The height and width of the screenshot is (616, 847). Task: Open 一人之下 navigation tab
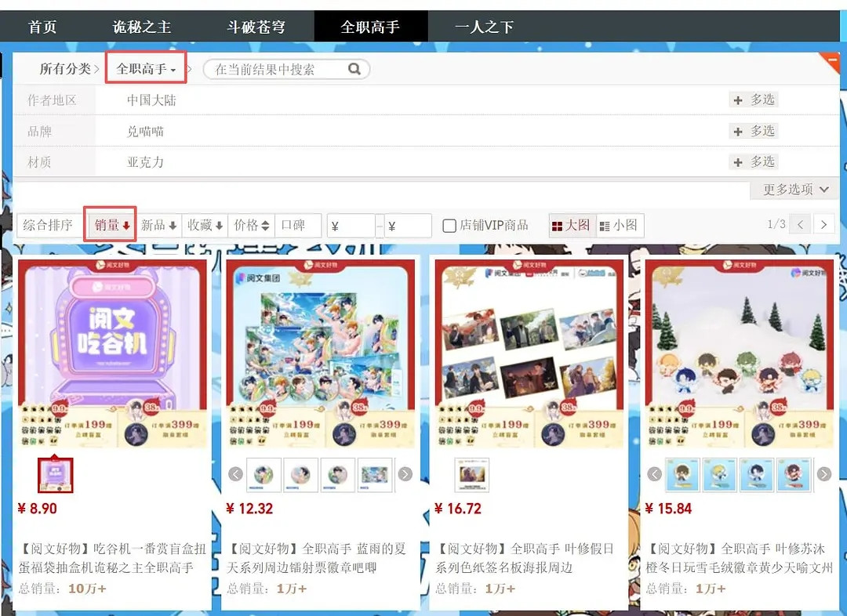[x=484, y=27]
